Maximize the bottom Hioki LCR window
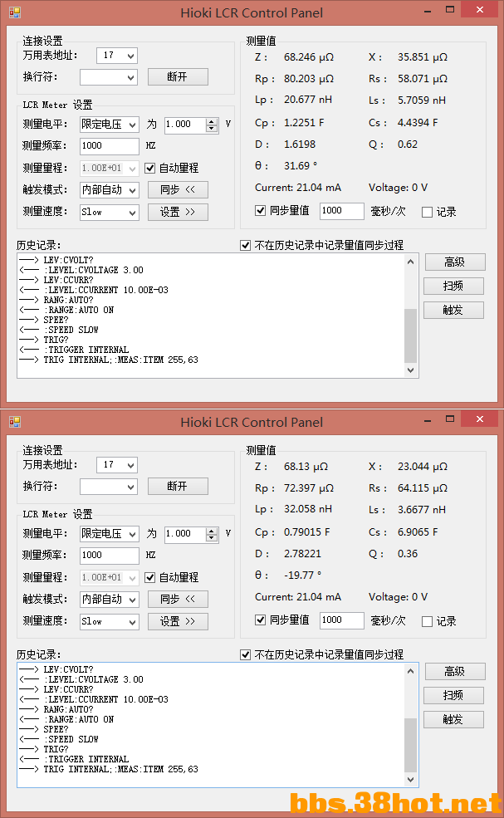504x818 pixels. (450, 419)
